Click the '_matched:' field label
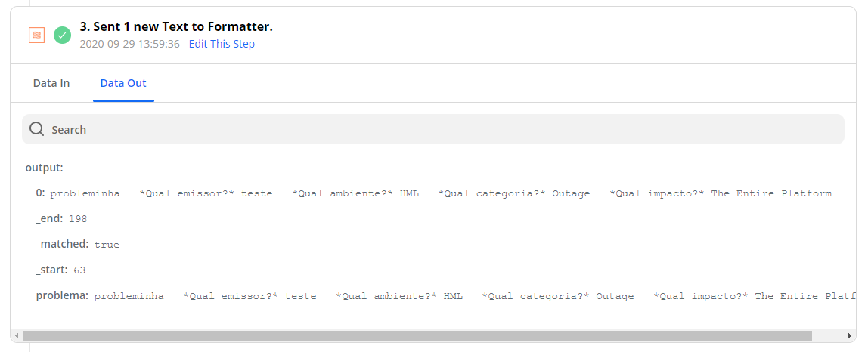Viewport: 868px width, 352px height. coord(62,244)
